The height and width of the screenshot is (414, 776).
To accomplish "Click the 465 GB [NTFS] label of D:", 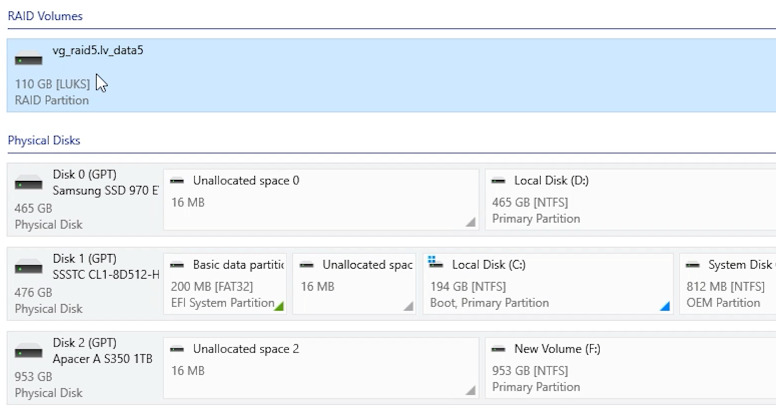I will 530,203.
